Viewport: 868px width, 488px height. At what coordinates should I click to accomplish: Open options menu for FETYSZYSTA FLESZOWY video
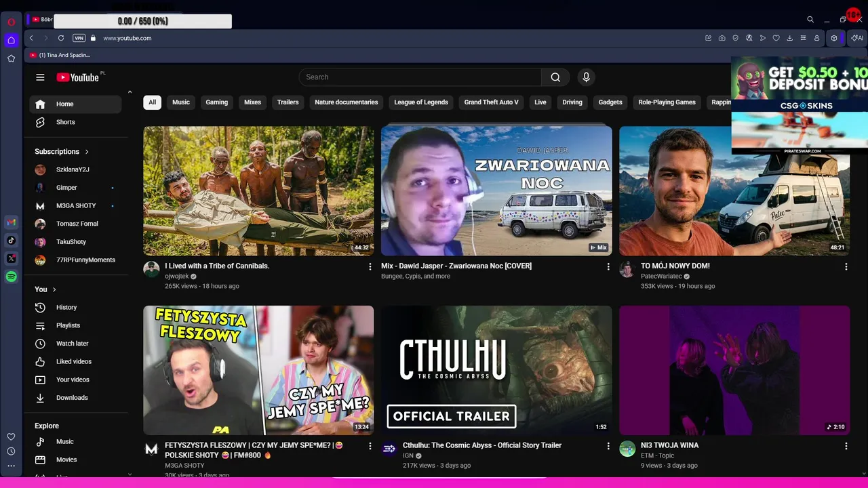coord(370,446)
